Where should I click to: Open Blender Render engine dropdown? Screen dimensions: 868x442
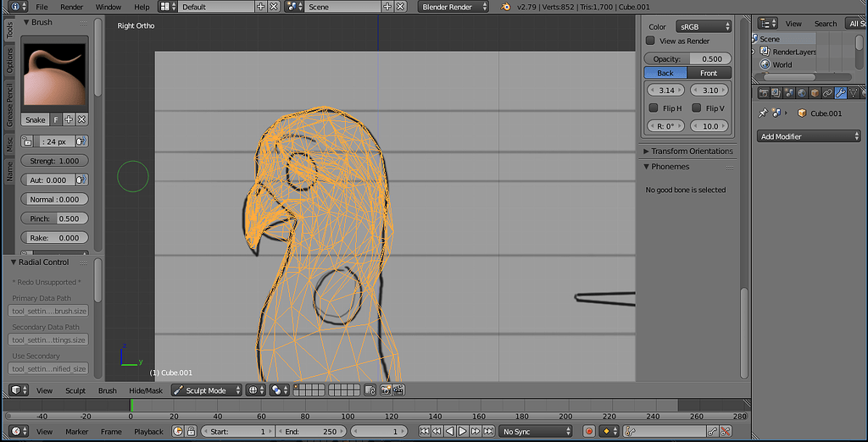454,7
